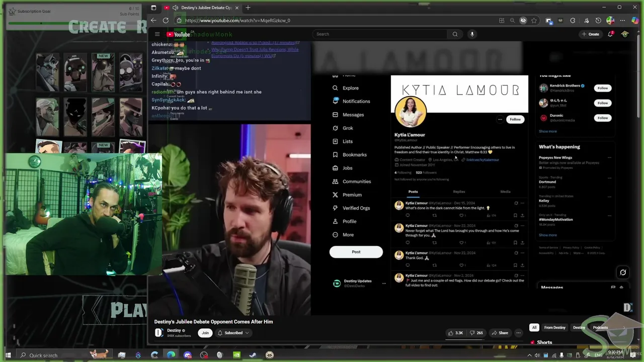
Task: Open the Destiny channel avatar below the video
Action: (159, 333)
